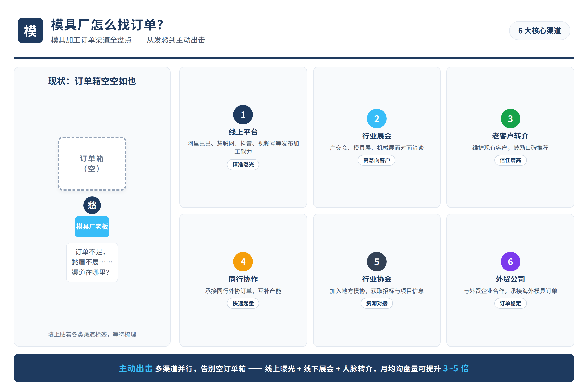
Task: Click the dashed 订单箱（空） box
Action: pyautogui.click(x=92, y=163)
